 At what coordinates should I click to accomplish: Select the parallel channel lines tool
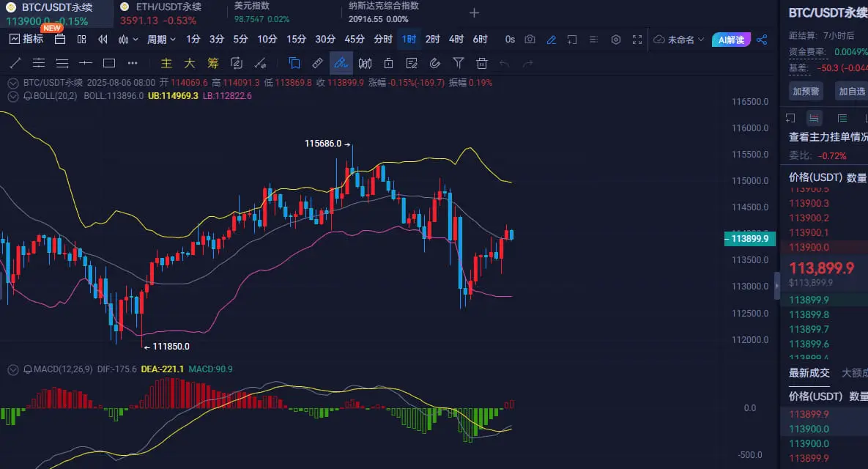39,63
